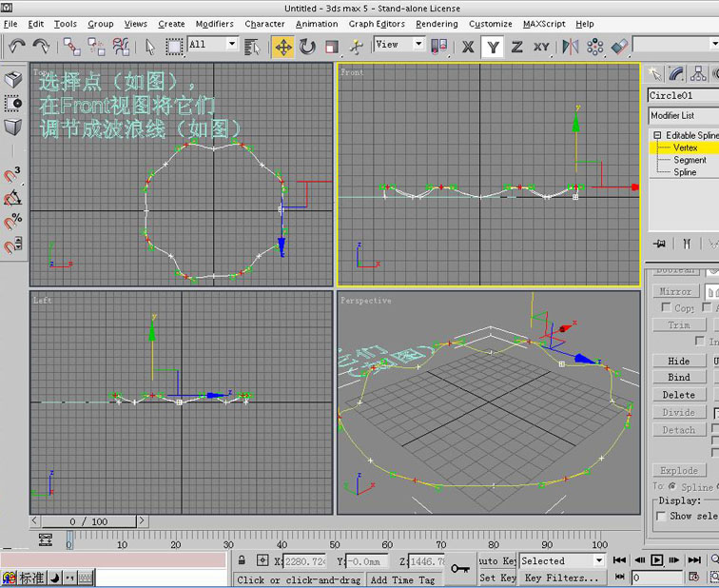Activate Bind to Space Warp tool

click(121, 47)
